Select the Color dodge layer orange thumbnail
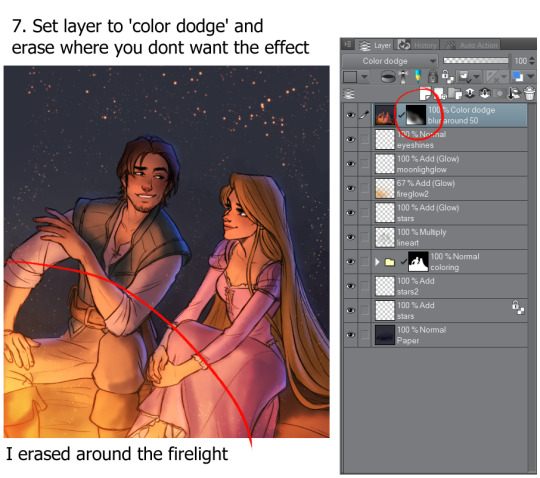540x478 pixels. [x=385, y=115]
